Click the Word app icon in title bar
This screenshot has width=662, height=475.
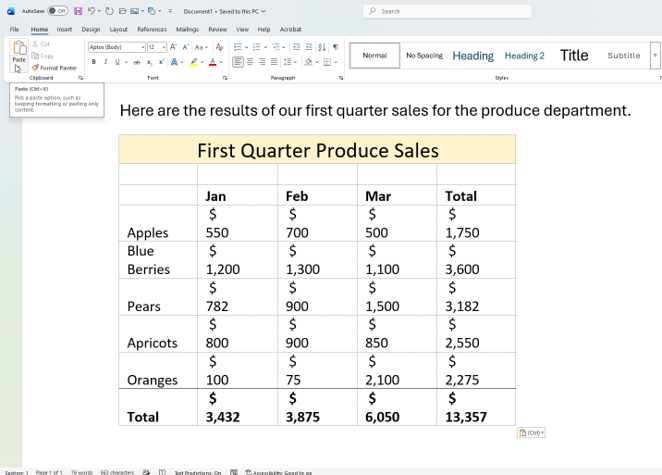point(11,11)
